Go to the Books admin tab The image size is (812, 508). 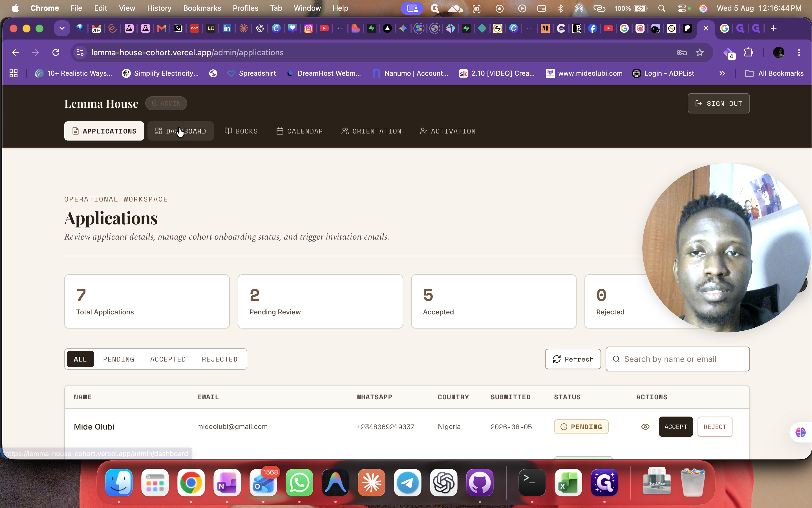(x=241, y=131)
